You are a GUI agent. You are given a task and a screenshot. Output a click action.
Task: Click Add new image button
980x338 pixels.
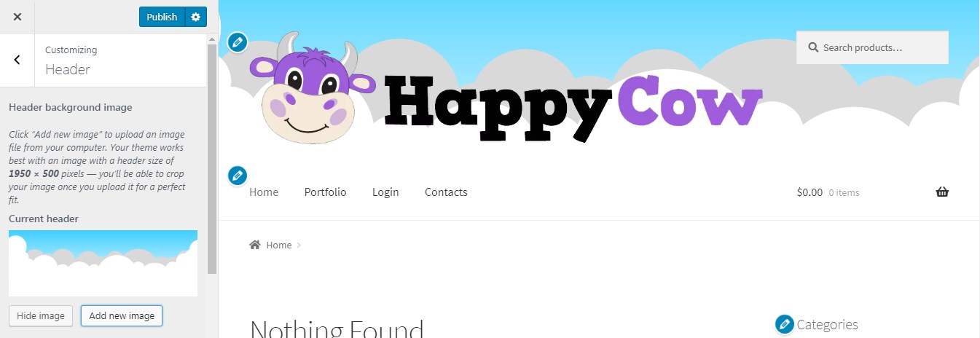[x=122, y=316]
